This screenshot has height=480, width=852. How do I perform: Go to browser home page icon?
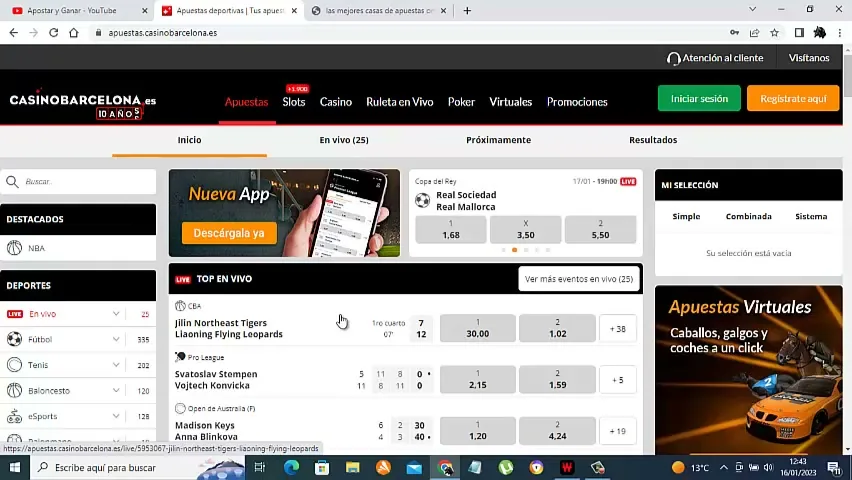[x=74, y=33]
